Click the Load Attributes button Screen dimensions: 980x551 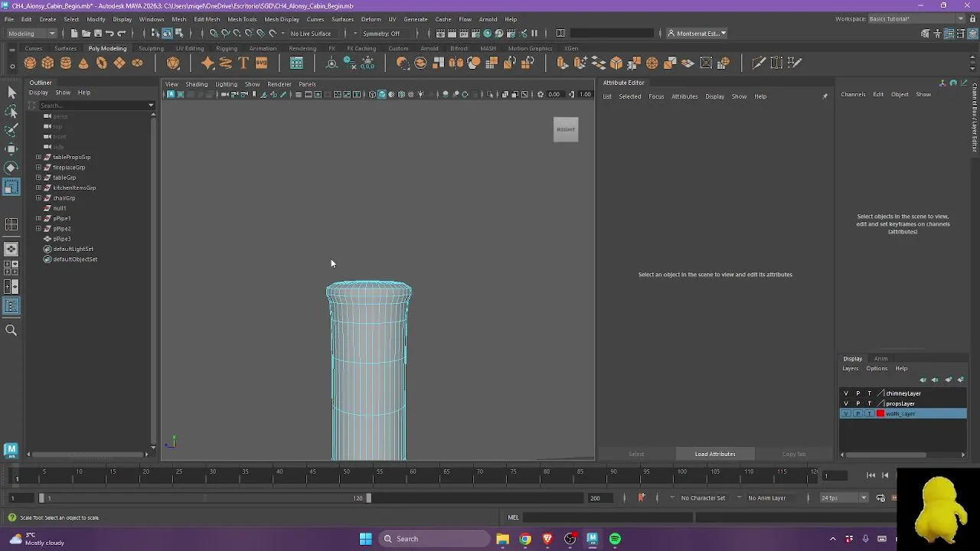point(714,454)
